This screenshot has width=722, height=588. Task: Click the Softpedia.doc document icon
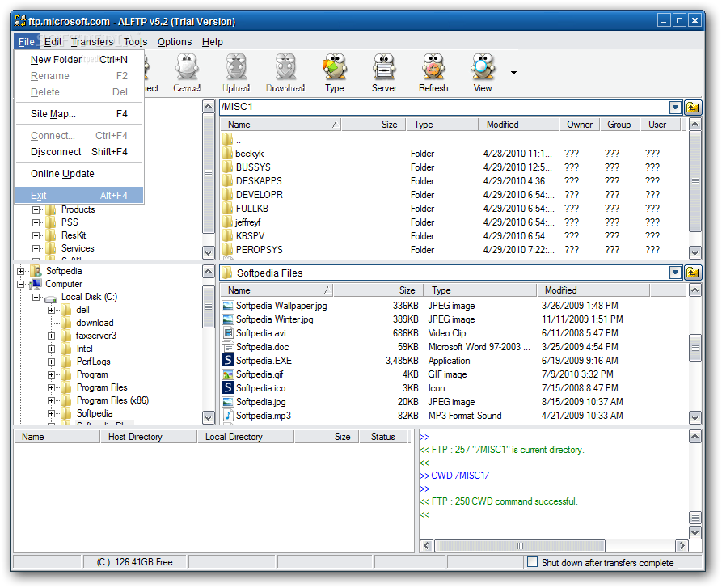click(227, 346)
